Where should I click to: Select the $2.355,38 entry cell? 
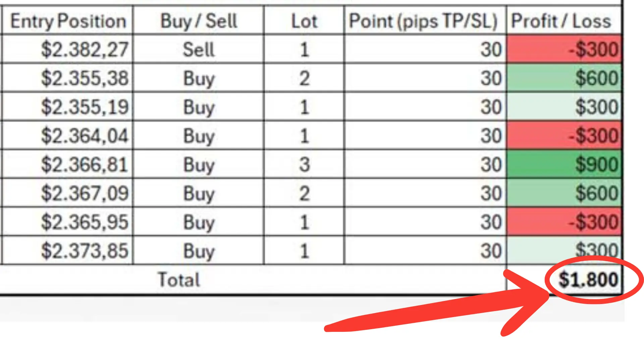pyautogui.click(x=67, y=78)
